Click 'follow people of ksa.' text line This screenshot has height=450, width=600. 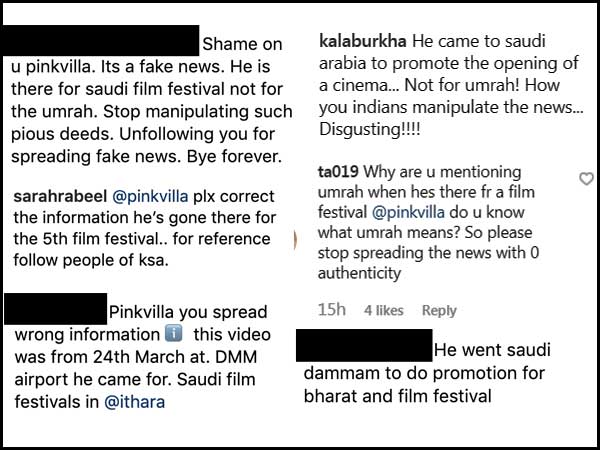tap(91, 260)
